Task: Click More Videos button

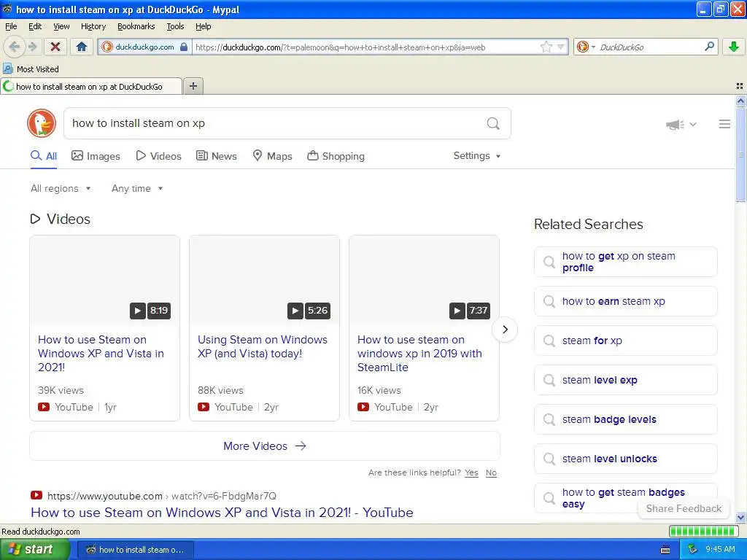Action: pos(264,446)
